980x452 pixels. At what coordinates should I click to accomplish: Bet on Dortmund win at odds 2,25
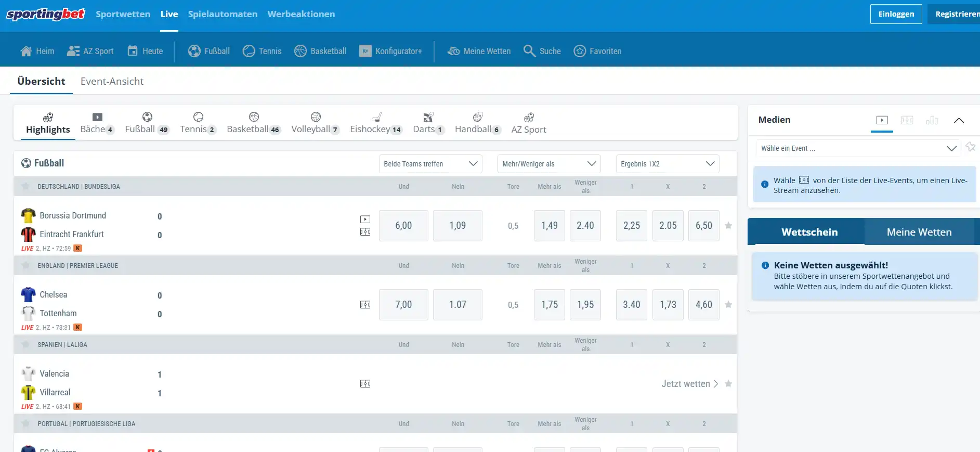click(x=632, y=226)
